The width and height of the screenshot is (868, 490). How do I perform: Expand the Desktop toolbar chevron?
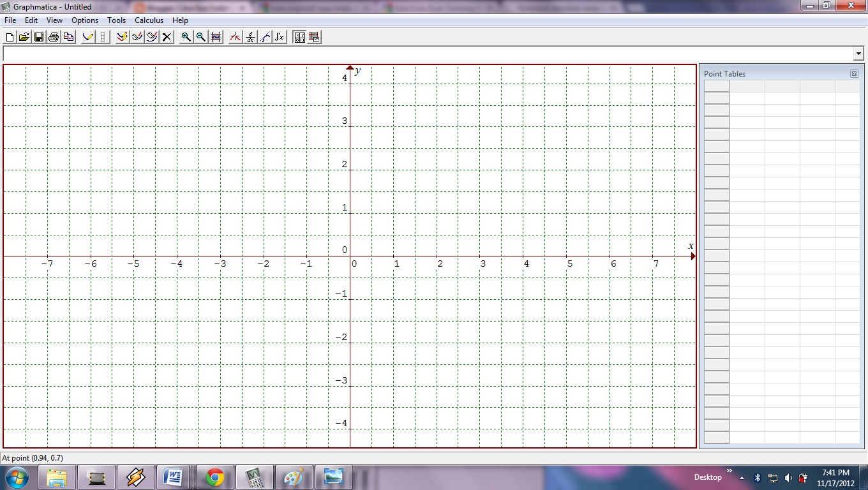(730, 471)
